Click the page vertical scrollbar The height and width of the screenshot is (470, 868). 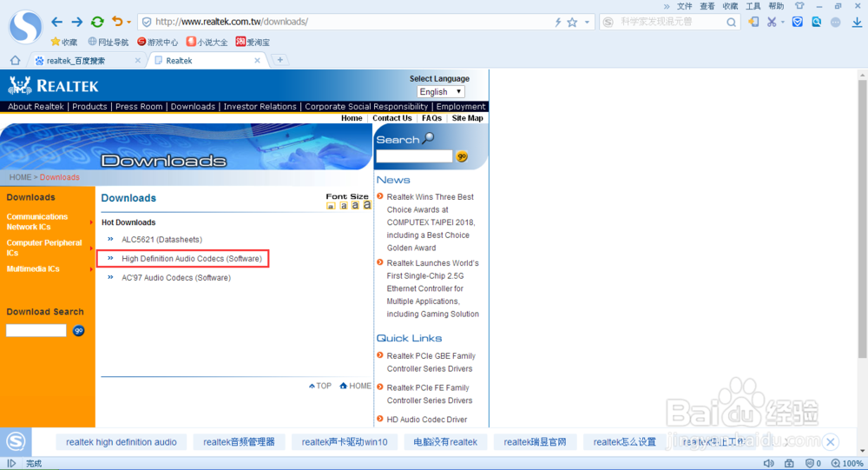862,219
